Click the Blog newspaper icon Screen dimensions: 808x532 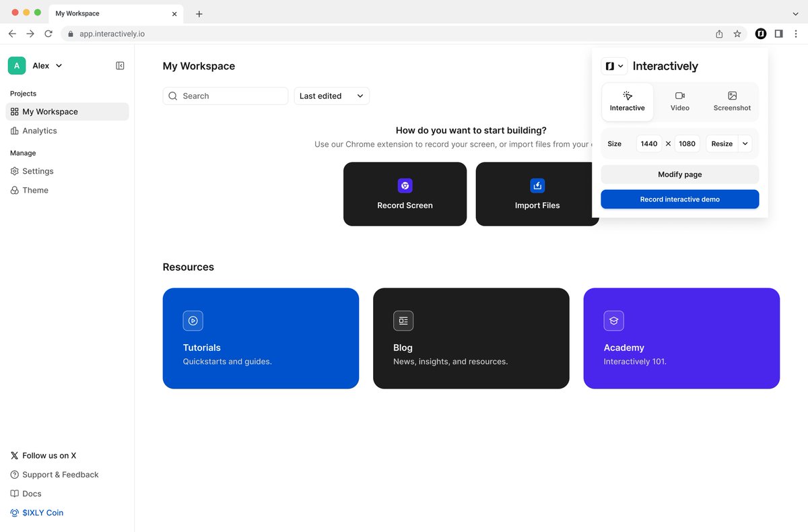(403, 321)
